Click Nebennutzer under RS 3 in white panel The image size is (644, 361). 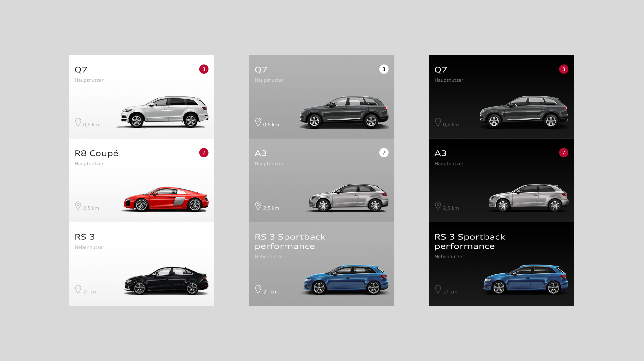coord(89,247)
